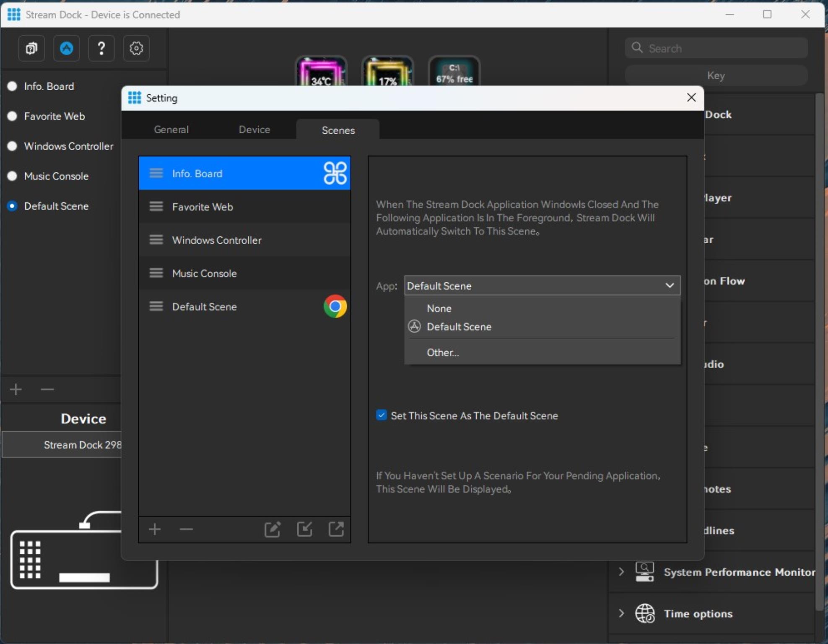Select Info. Board row in scenes list
This screenshot has width=828, height=644.
point(244,173)
